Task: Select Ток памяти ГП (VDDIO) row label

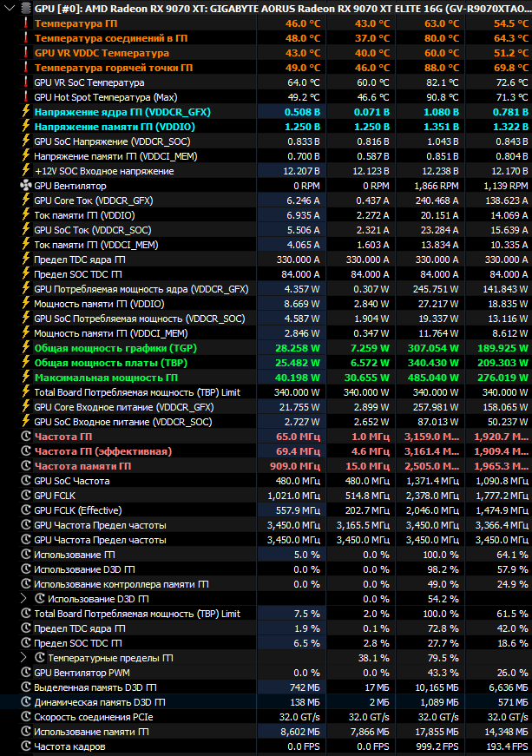Action: (84, 215)
